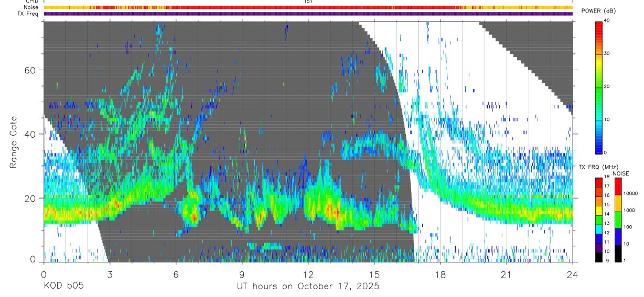Select the green swatch in NOISE legend

click(618, 220)
